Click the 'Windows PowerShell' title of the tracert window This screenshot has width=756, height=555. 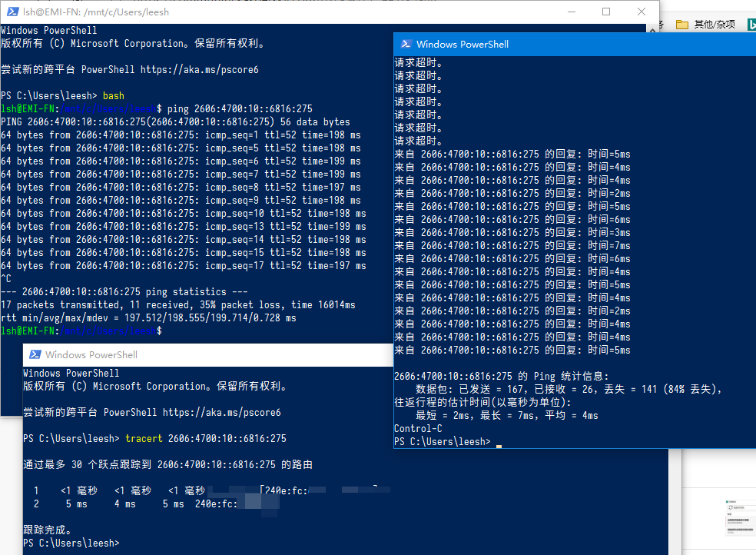[91, 355]
